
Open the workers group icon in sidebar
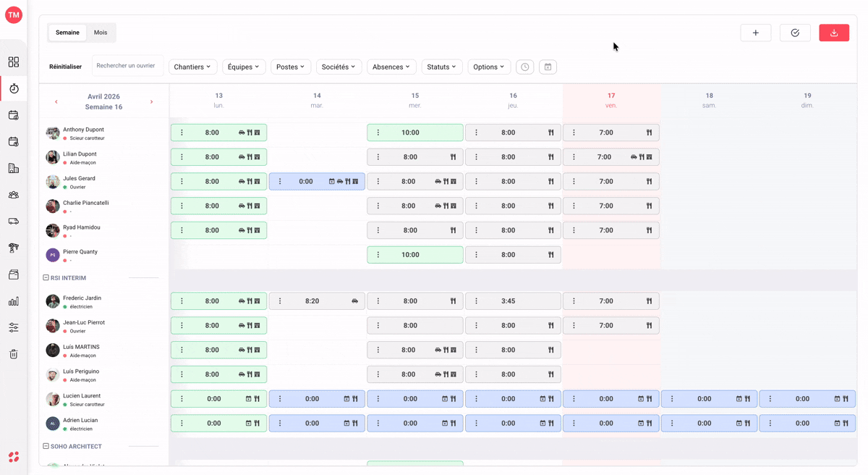coord(13,195)
